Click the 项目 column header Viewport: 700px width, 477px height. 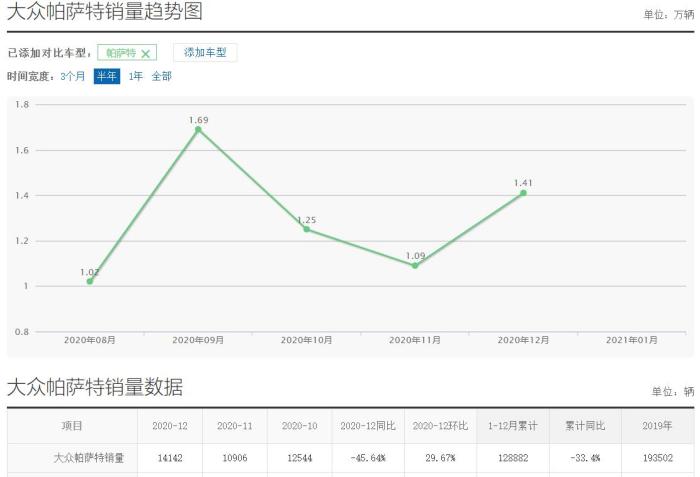click(x=72, y=426)
